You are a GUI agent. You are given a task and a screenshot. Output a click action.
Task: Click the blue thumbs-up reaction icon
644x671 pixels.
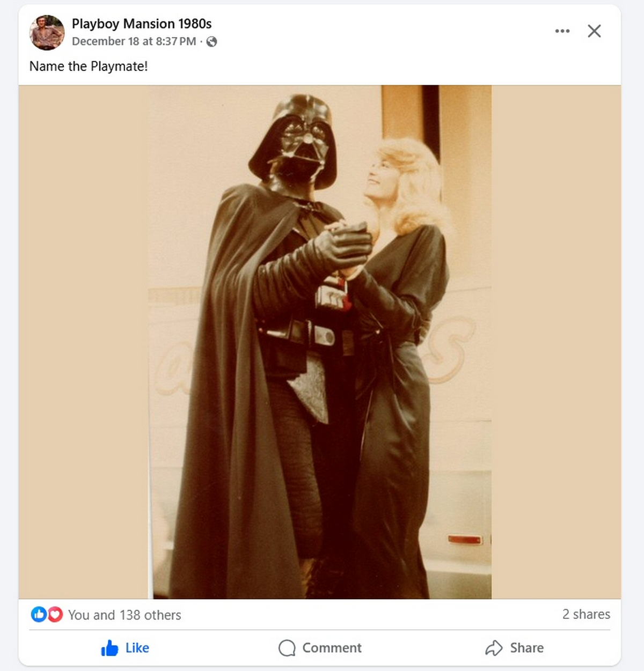(x=39, y=614)
